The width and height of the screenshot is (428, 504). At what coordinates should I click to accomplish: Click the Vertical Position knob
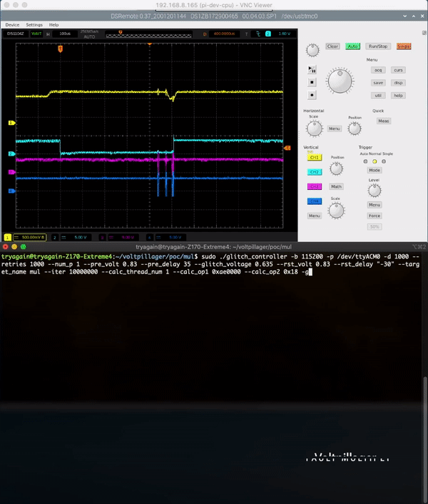coord(336,168)
